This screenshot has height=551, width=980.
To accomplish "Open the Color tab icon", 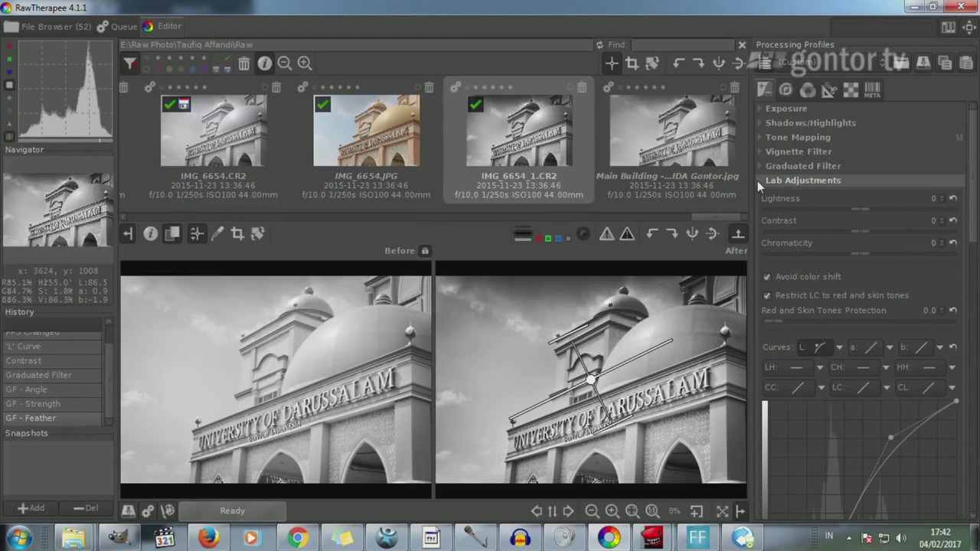I will coord(807,90).
